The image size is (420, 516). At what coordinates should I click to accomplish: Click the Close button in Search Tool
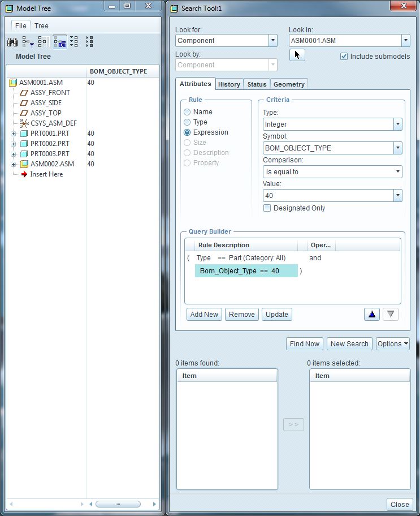pos(400,505)
